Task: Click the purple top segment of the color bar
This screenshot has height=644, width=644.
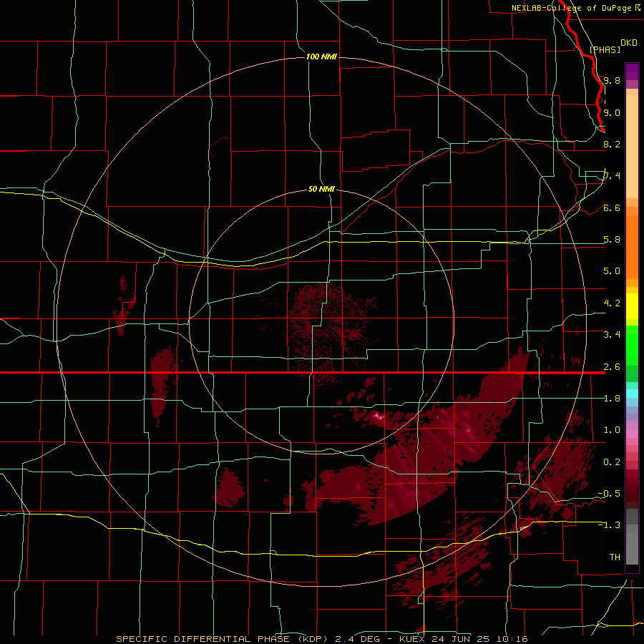Action: pos(632,72)
